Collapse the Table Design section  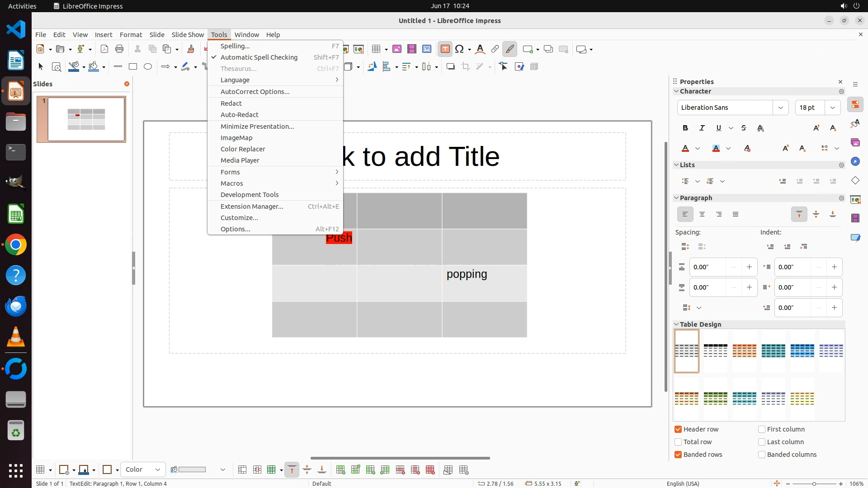point(677,324)
